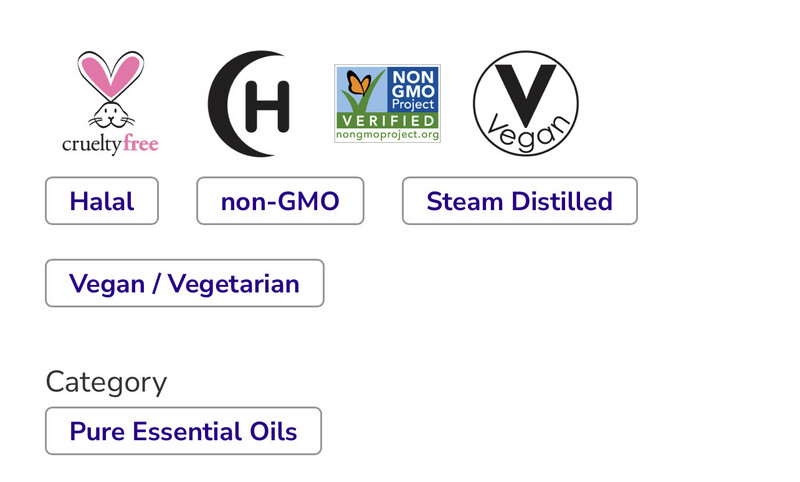Open the Steam Distilled tag
800x482 pixels.
tap(519, 201)
